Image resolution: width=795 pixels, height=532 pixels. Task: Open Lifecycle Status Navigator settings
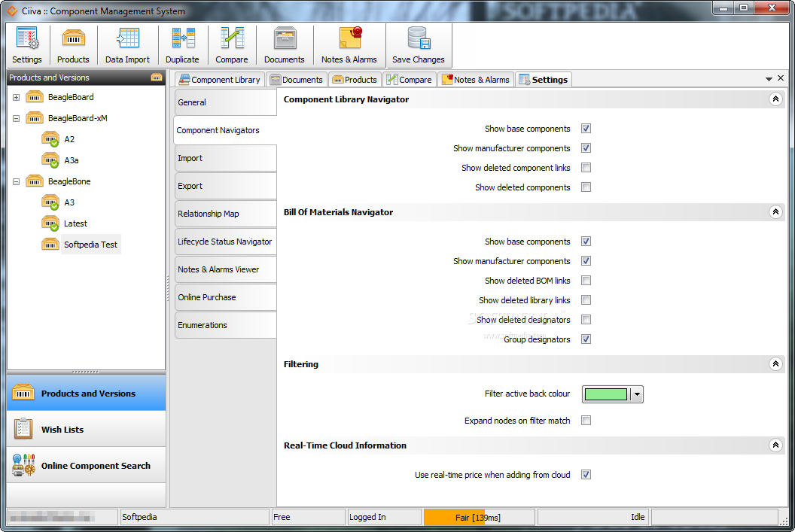pos(226,242)
